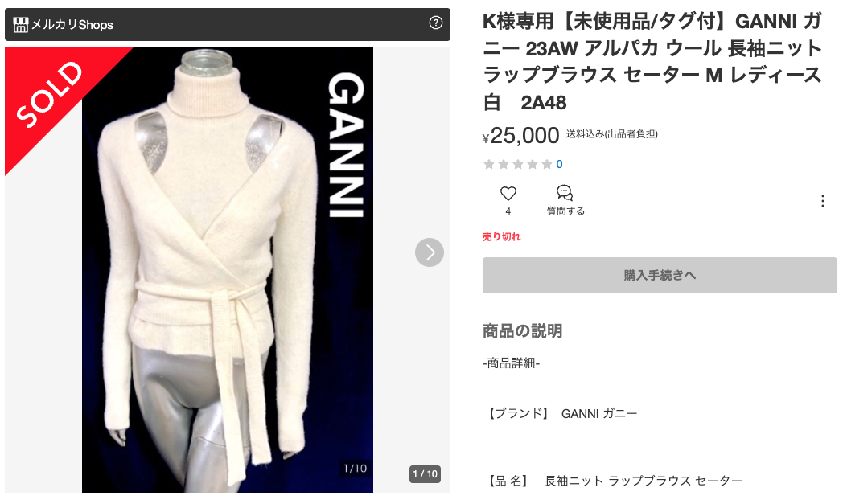The height and width of the screenshot is (504, 843).
Task: Click the Mercari Shops store icon
Action: tap(20, 25)
